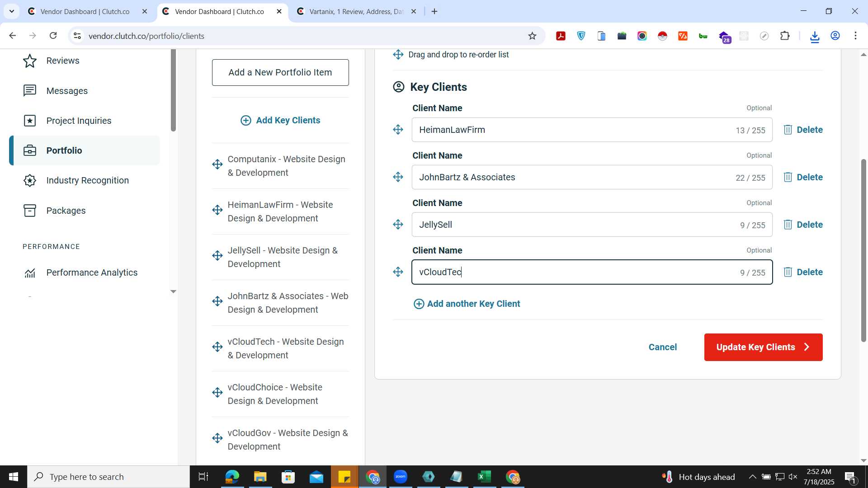Screen dimensions: 868x488
Task: Open Zoom from the taskbar
Action: 401,477
